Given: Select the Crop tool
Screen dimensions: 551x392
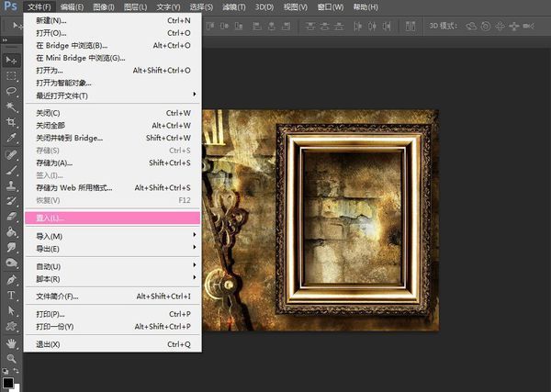Looking at the screenshot, I should coord(11,122).
